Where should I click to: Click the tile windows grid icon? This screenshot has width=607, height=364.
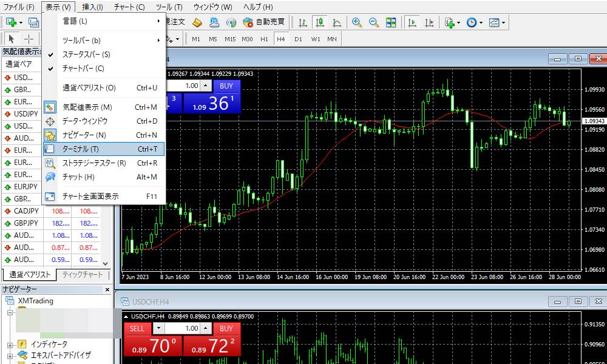tap(391, 22)
